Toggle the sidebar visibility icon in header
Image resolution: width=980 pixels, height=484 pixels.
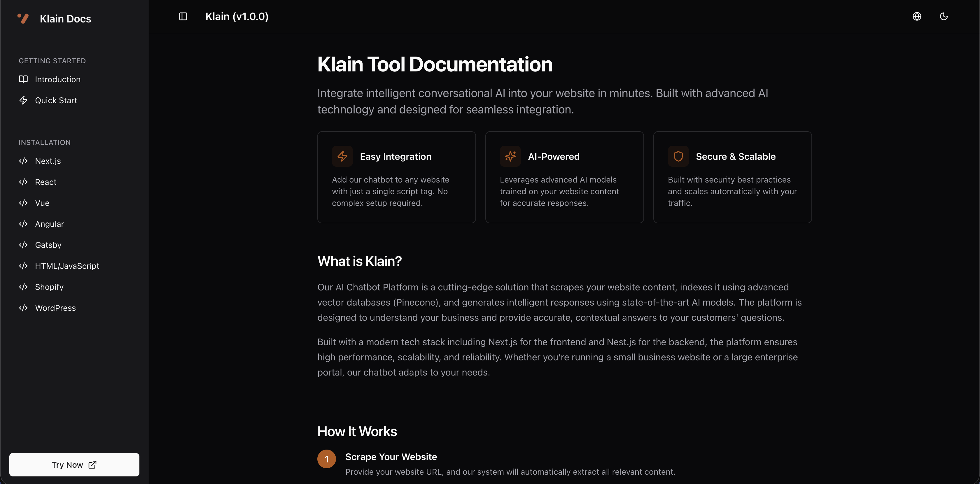pyautogui.click(x=183, y=16)
